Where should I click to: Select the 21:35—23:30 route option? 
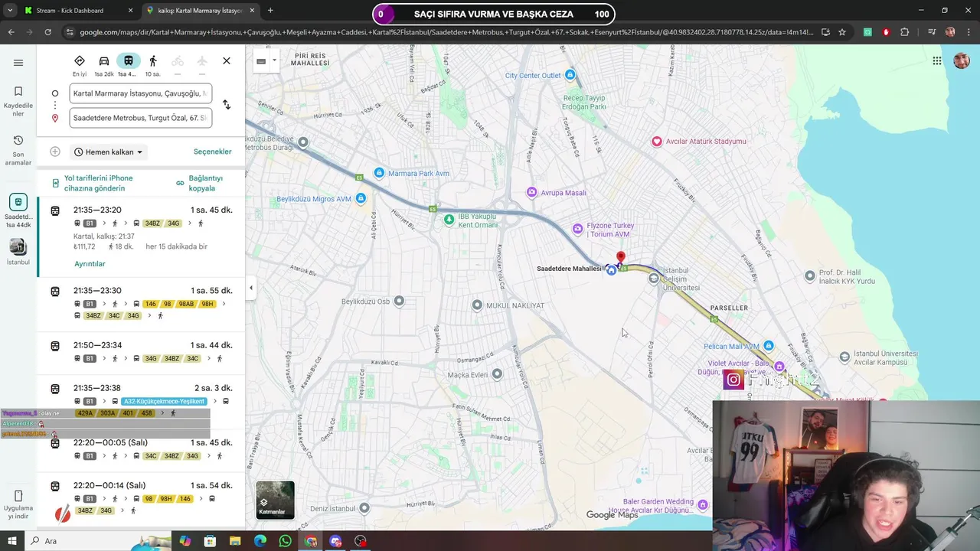click(x=141, y=303)
